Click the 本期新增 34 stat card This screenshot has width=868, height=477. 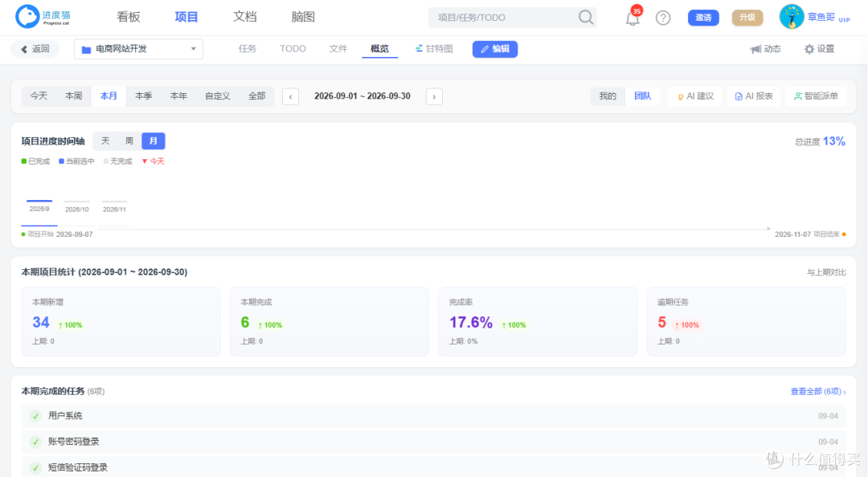[121, 321]
